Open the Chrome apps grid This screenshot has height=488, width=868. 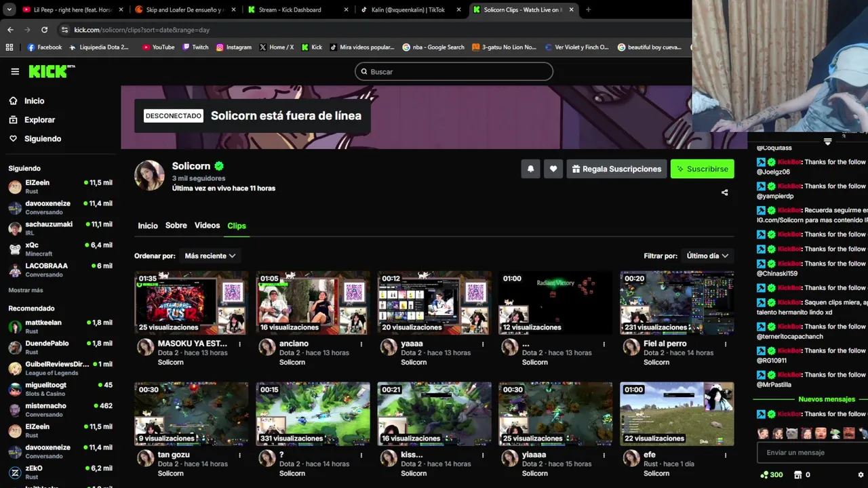[9, 47]
